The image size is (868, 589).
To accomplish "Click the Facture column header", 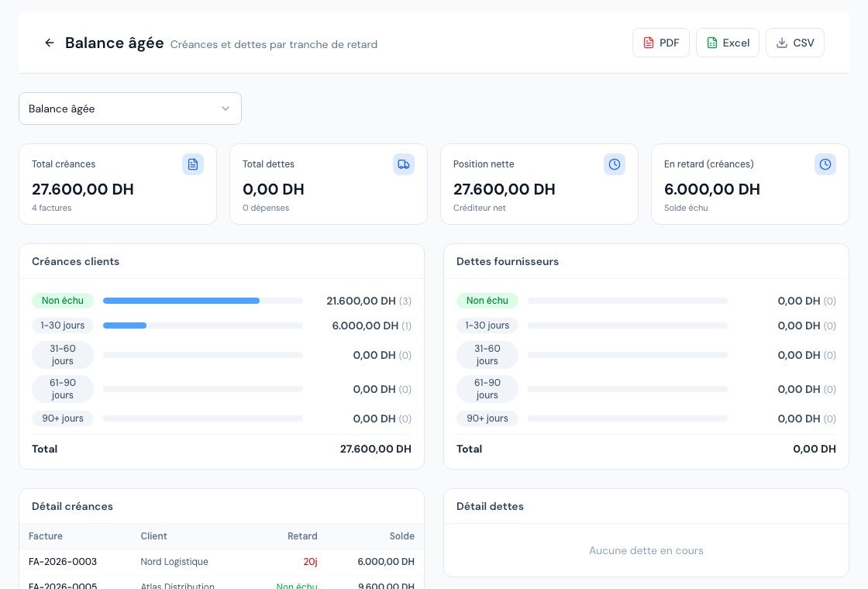I will coord(46,536).
